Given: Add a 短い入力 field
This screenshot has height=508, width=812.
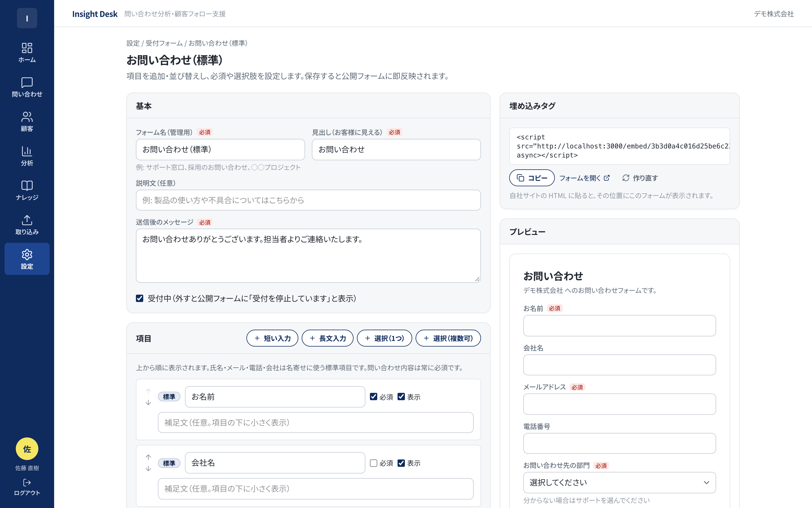Looking at the screenshot, I should click(x=272, y=338).
